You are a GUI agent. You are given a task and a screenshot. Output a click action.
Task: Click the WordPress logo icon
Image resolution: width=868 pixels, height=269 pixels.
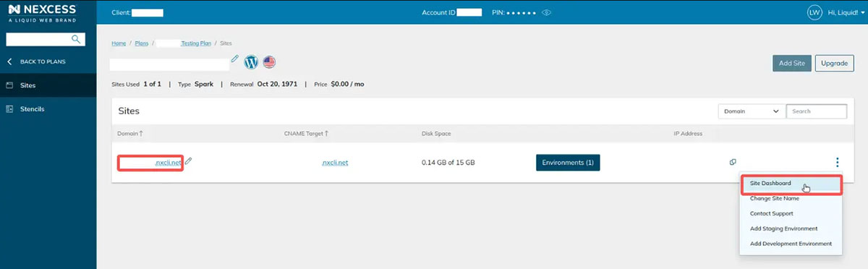point(251,62)
